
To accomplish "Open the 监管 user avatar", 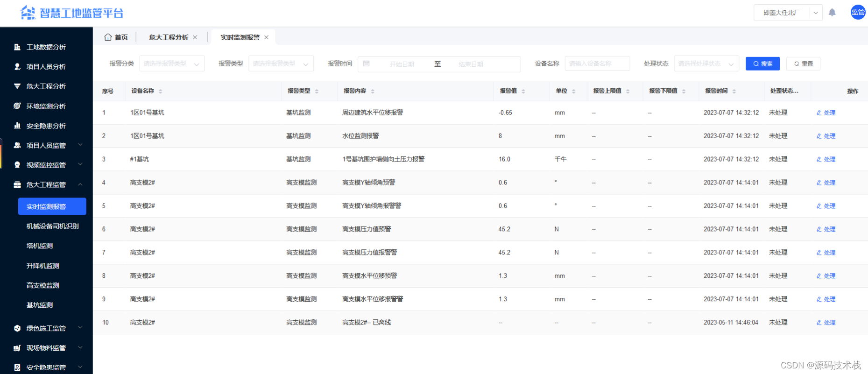I will click(858, 13).
